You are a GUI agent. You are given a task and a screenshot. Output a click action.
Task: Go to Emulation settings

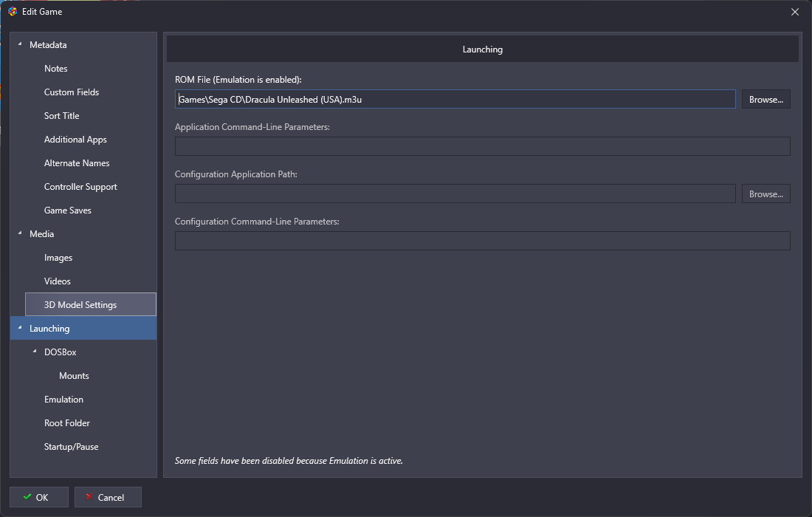[63, 399]
